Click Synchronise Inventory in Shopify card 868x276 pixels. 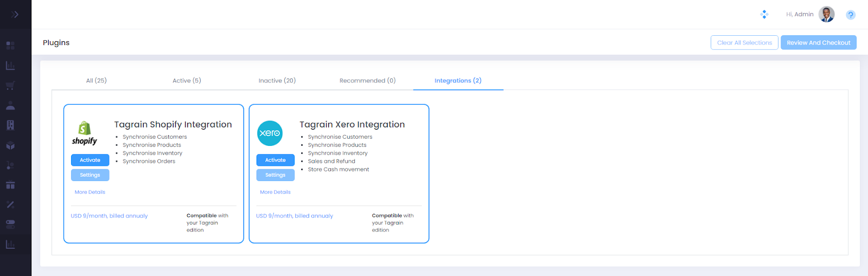coord(152,153)
